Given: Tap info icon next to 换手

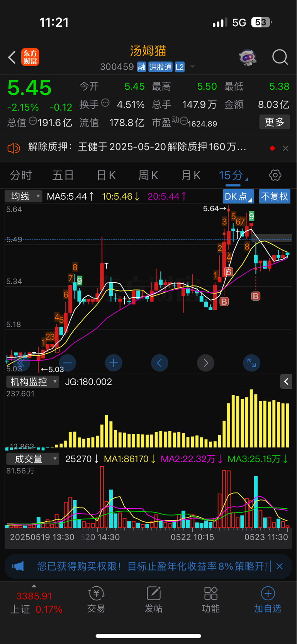Looking at the screenshot, I should 105,103.
